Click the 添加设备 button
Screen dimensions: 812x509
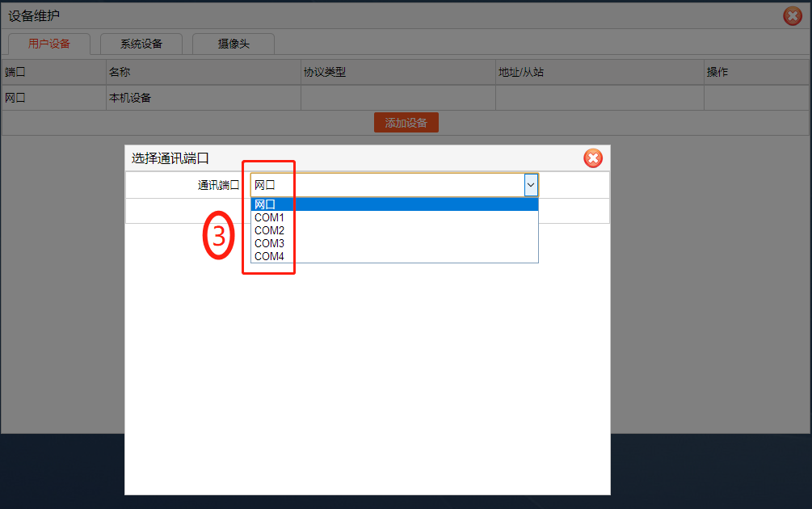pos(406,123)
